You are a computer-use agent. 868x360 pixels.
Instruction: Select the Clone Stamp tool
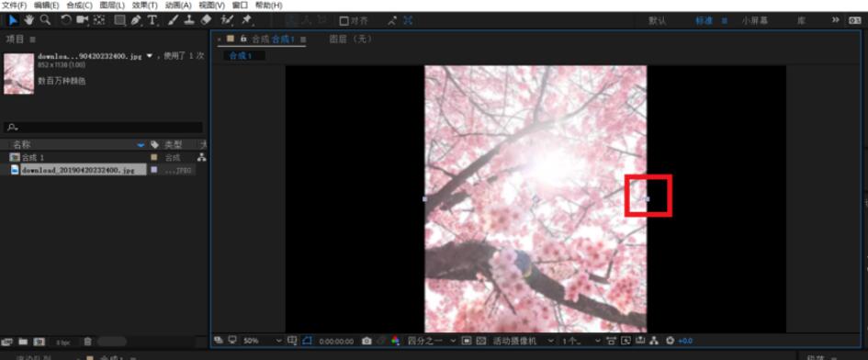click(x=189, y=20)
